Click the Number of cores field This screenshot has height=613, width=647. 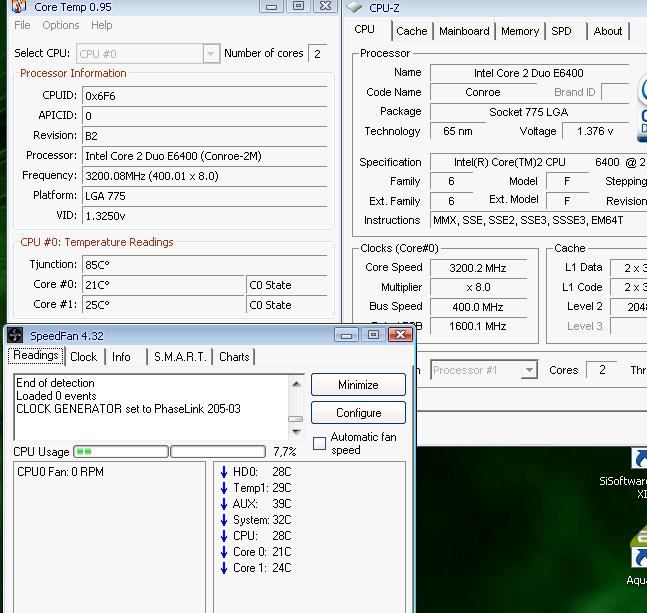(x=318, y=54)
